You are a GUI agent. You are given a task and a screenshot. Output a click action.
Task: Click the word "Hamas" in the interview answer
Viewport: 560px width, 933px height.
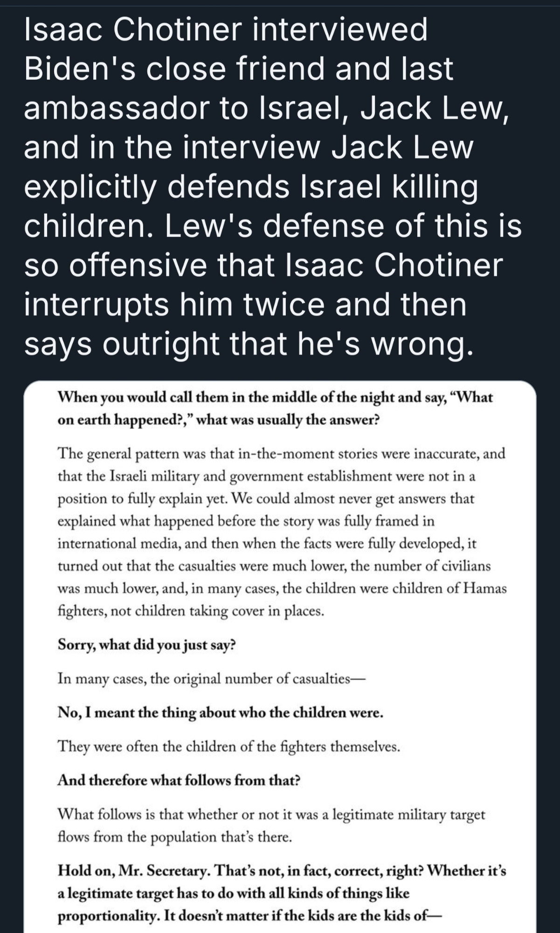(x=484, y=588)
